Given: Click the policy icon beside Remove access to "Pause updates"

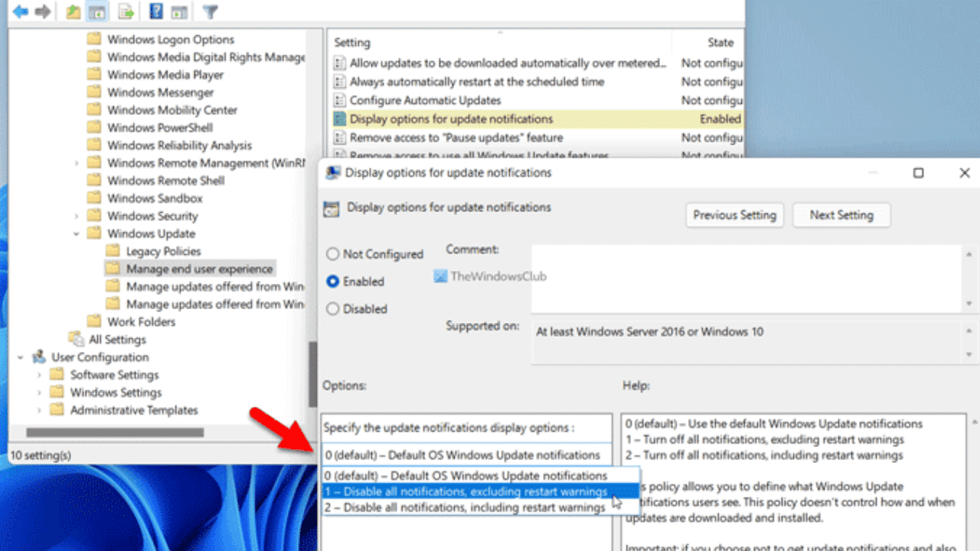Looking at the screenshot, I should tap(340, 138).
